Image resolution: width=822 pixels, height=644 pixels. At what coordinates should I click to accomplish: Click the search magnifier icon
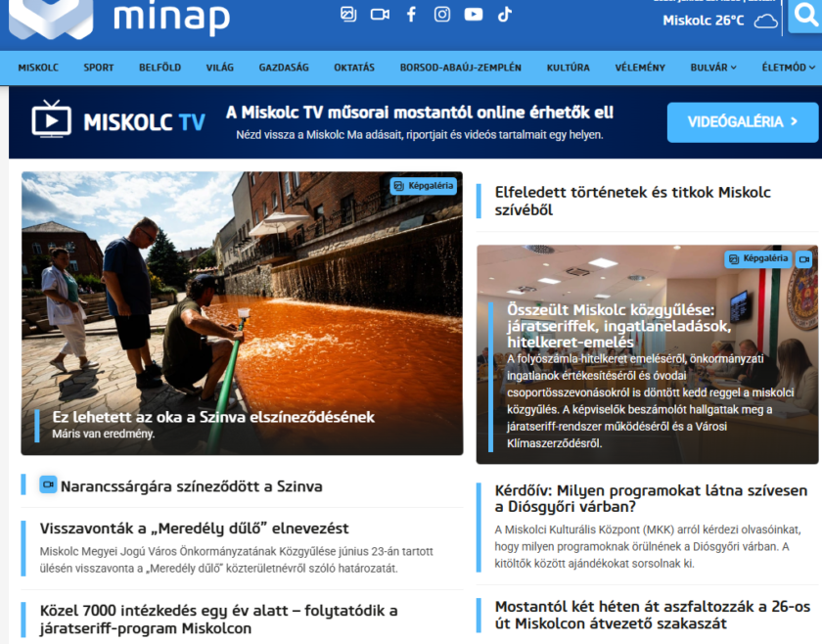pos(805,15)
